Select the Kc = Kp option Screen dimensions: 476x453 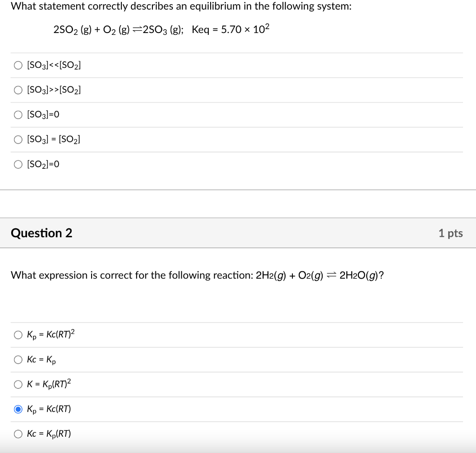pyautogui.click(x=18, y=360)
